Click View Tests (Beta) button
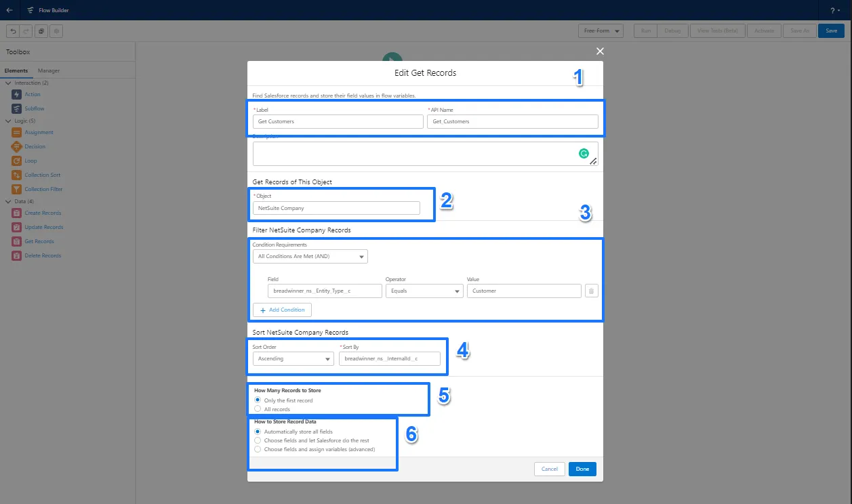 coord(718,30)
